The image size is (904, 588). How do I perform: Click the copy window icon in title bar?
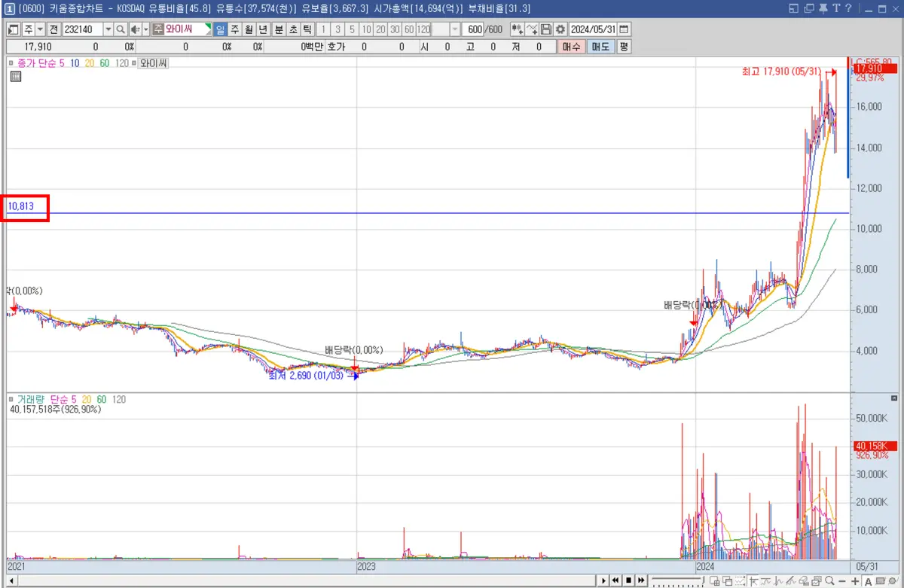[808, 8]
